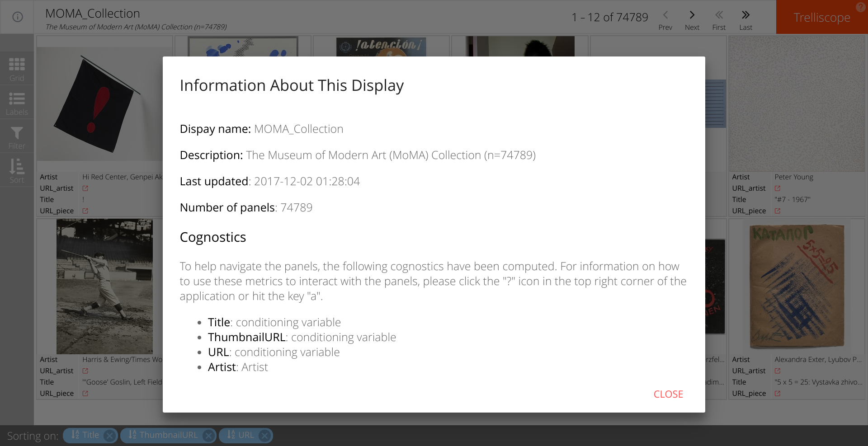
Task: Click the '1 - 12 of 74789' page counter
Action: point(610,17)
